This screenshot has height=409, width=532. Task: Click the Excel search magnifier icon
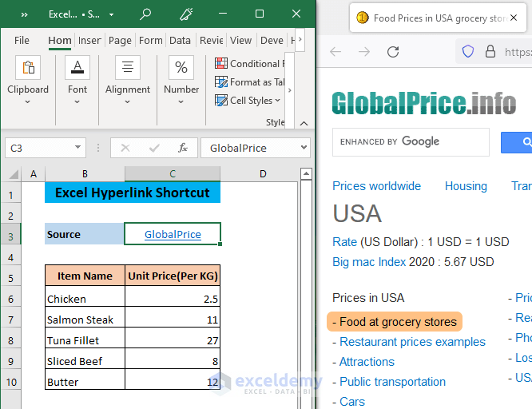coord(145,14)
